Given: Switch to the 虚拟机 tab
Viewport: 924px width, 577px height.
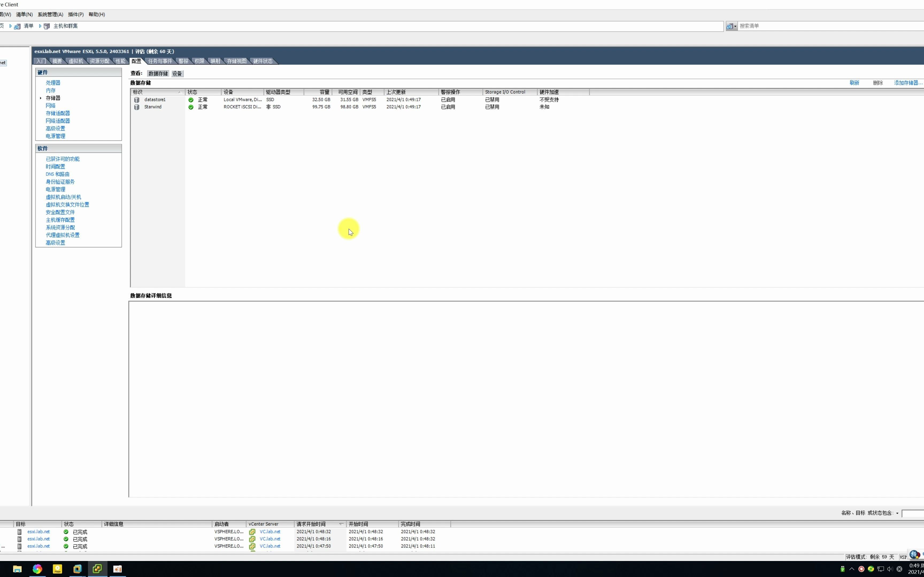Looking at the screenshot, I should tap(76, 61).
